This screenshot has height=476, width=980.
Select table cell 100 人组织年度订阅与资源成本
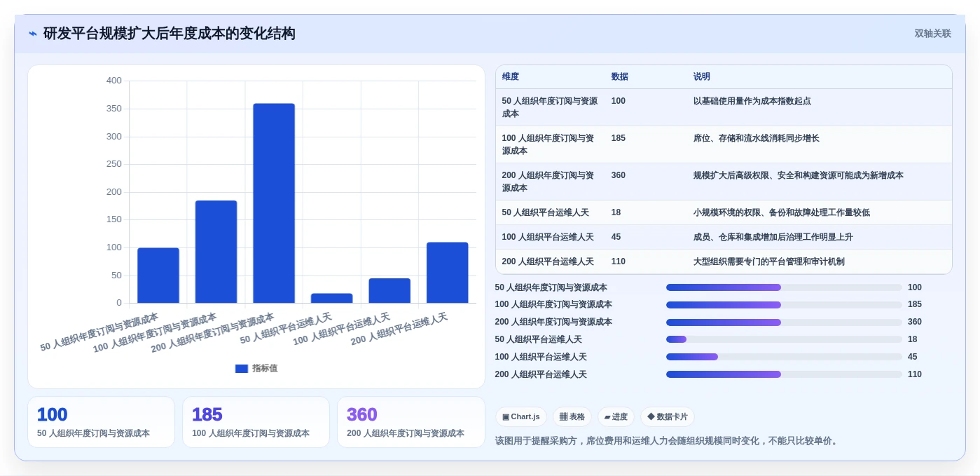551,144
